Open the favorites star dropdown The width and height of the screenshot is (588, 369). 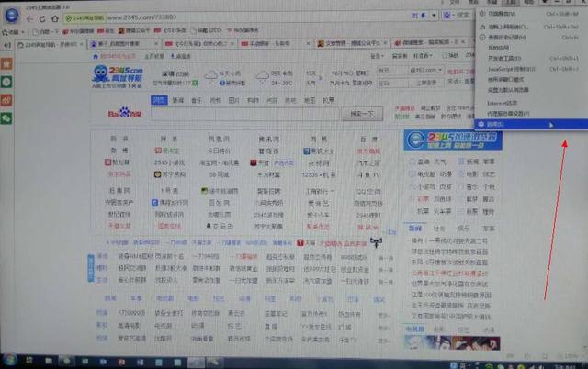tap(13, 32)
